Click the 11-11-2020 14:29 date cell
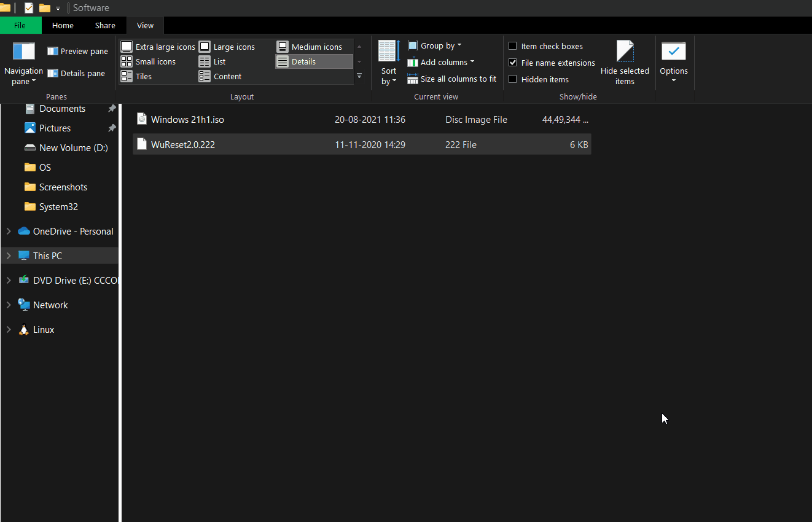 [370, 145]
